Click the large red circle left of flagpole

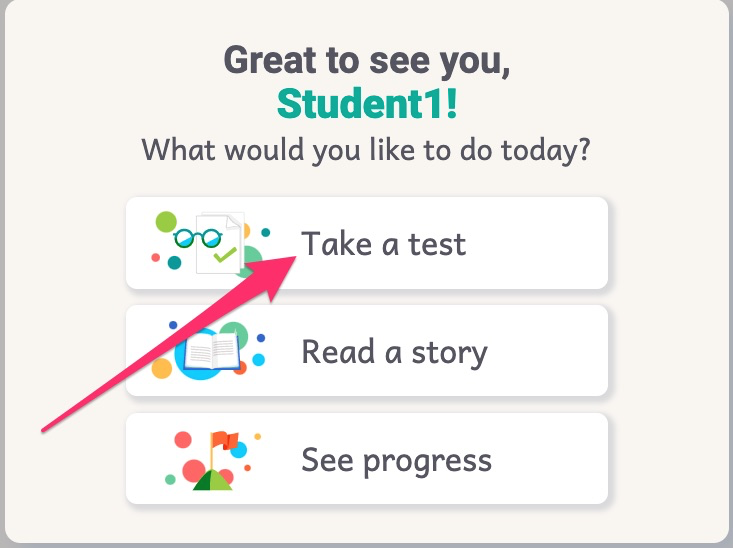[194, 470]
